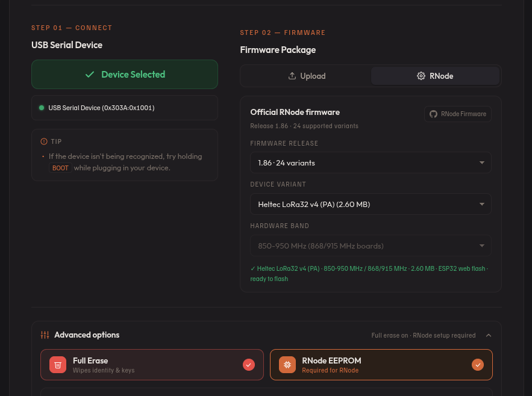
Task: Toggle the Full Erase option card
Action: click(x=152, y=365)
